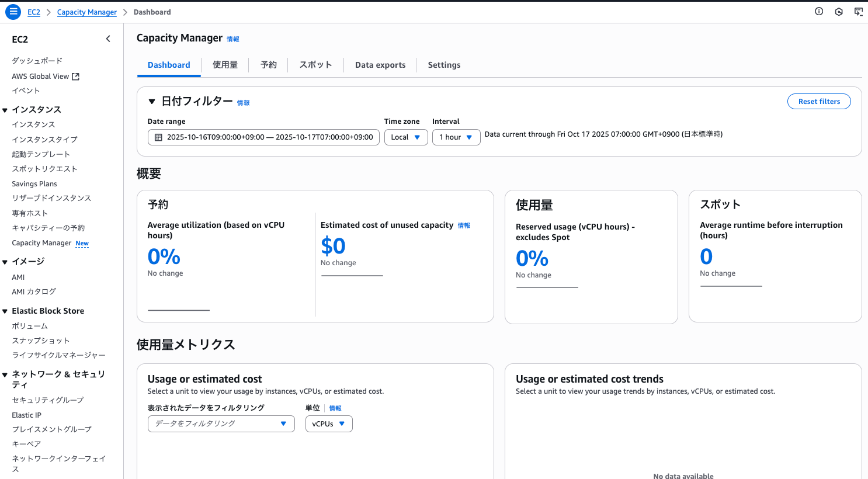Click the info circle icon in top bar
This screenshot has width=868, height=479.
point(819,12)
